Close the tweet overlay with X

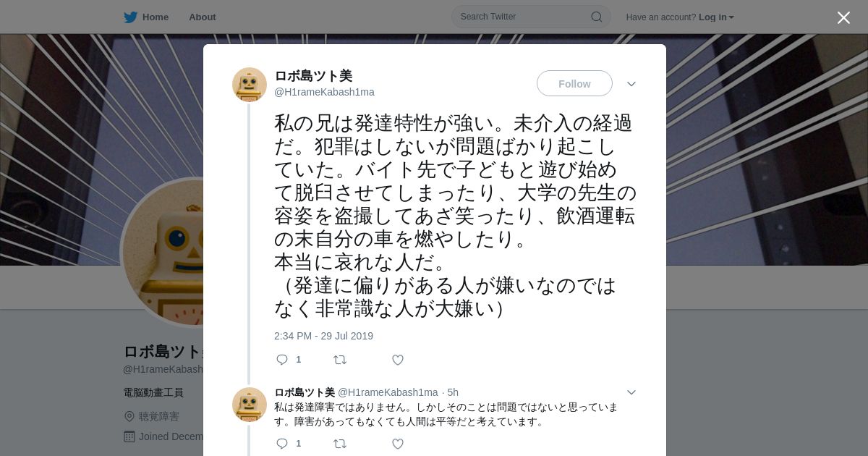pos(843,17)
